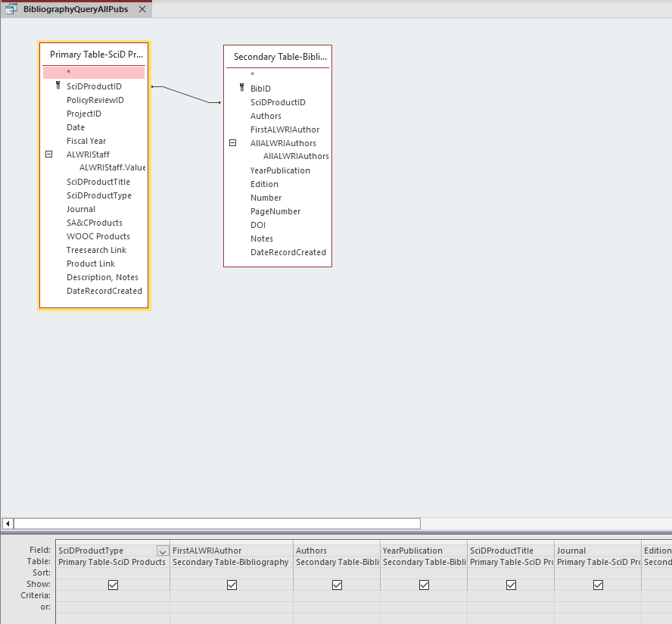Click the Criteria cell under FirstALWRIAuthor

(x=232, y=596)
